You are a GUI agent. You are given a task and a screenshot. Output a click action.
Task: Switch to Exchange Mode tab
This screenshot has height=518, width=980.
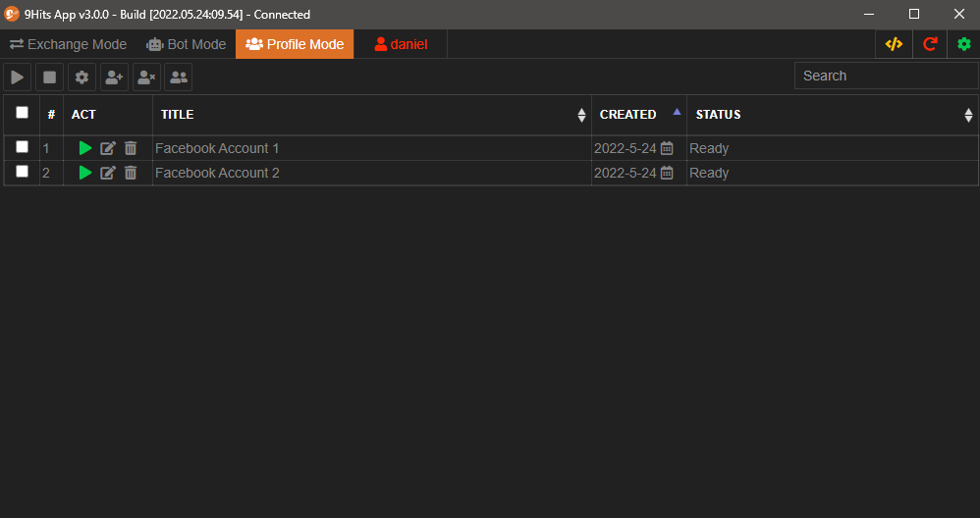pyautogui.click(x=68, y=44)
